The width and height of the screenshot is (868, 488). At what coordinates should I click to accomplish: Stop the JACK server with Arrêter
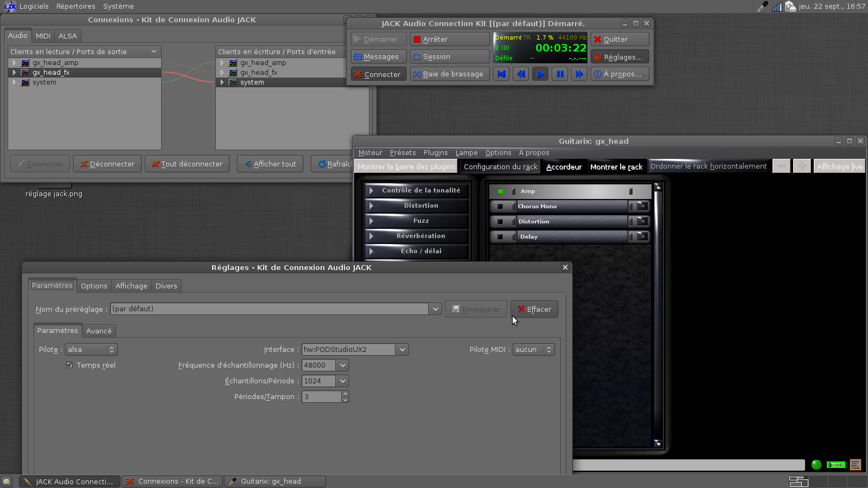450,39
